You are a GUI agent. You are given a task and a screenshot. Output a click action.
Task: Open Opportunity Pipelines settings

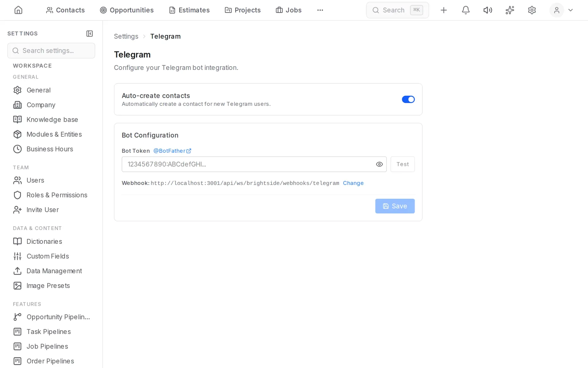point(51,317)
